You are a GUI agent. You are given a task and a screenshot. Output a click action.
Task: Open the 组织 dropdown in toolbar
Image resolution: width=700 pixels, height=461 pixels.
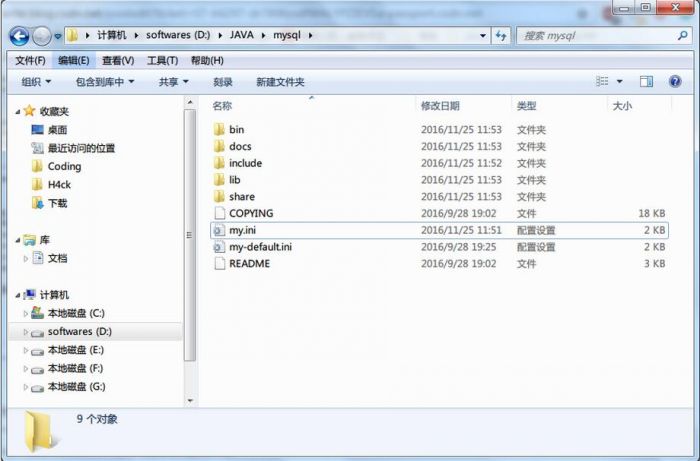[36, 82]
